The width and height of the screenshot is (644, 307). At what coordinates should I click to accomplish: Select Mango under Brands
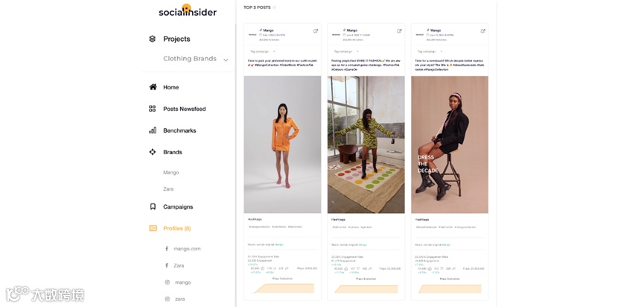(170, 173)
